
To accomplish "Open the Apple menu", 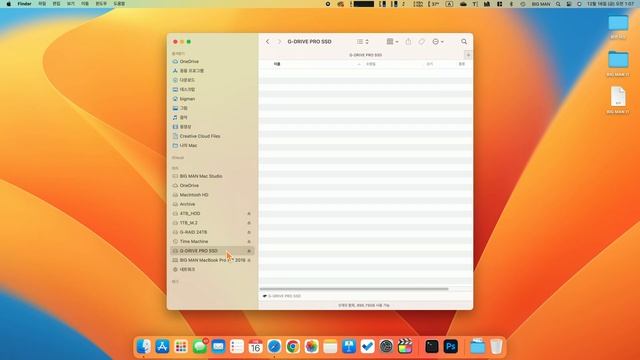I will (x=9, y=4).
